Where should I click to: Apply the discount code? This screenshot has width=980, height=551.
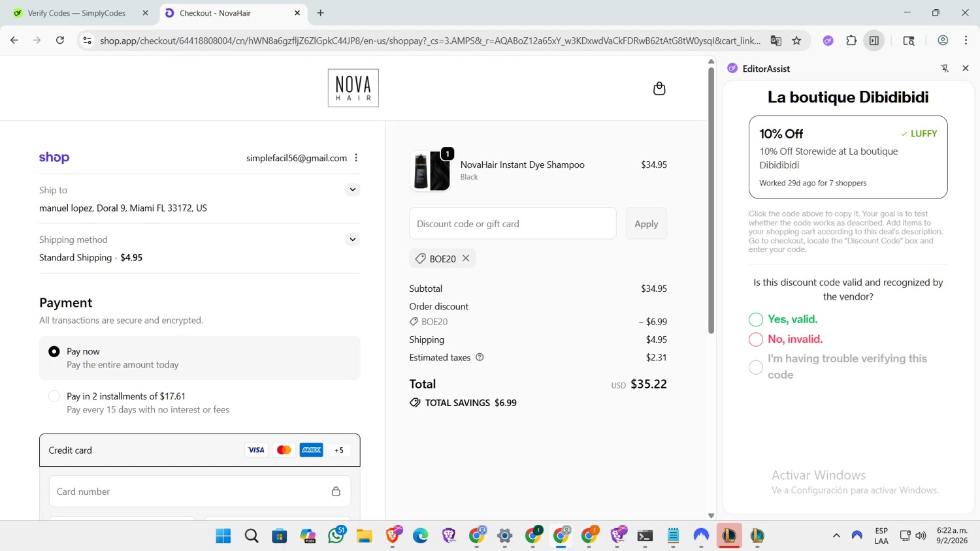tap(646, 224)
